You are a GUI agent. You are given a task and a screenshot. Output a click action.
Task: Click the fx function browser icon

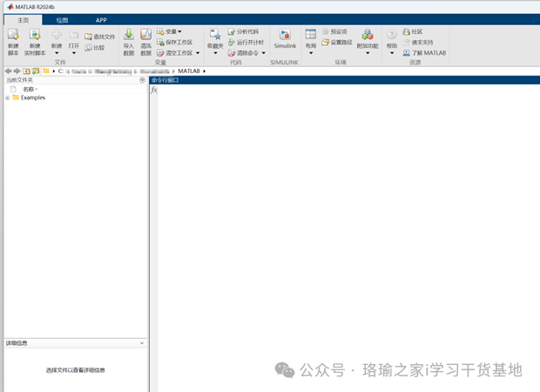[x=154, y=90]
